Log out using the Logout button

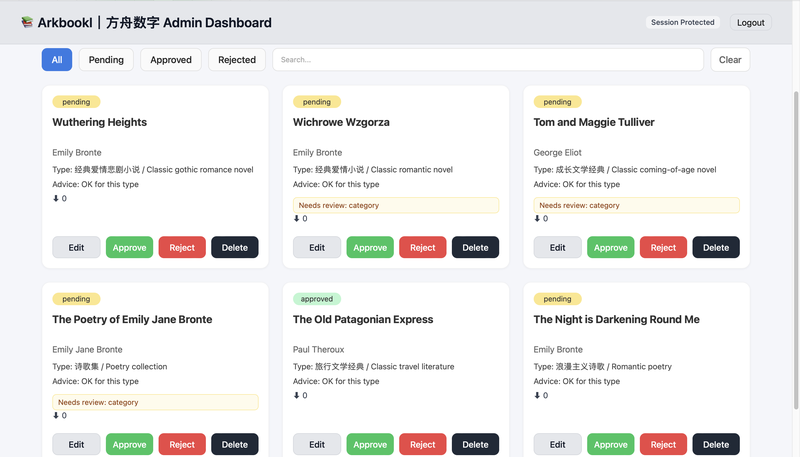(x=751, y=22)
